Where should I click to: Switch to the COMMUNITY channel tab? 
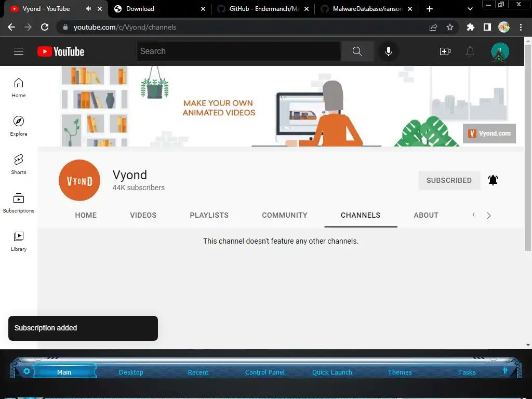pos(285,215)
